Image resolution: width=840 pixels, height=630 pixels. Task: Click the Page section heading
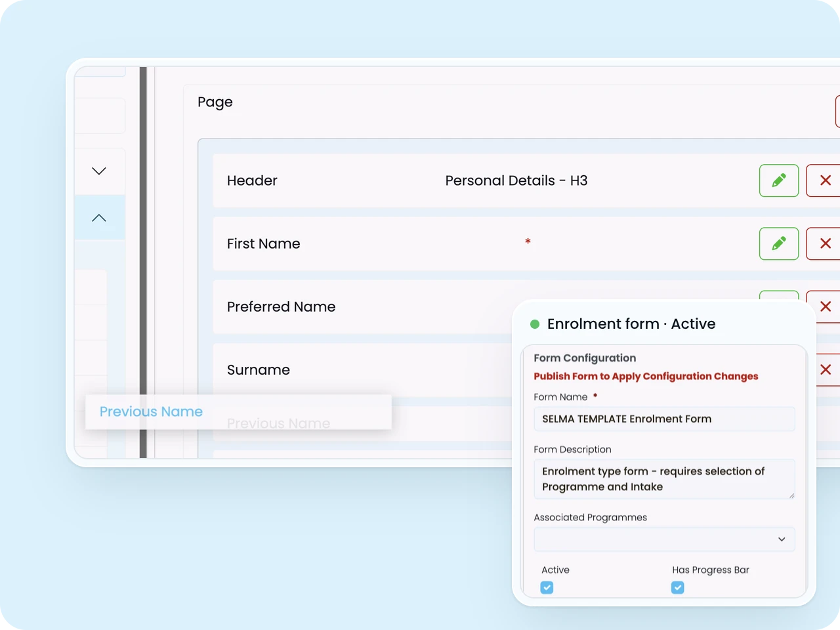(215, 102)
